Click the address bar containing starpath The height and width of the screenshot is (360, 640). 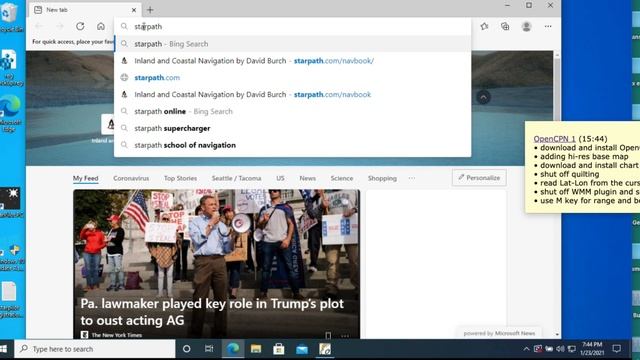pyautogui.click(x=292, y=27)
